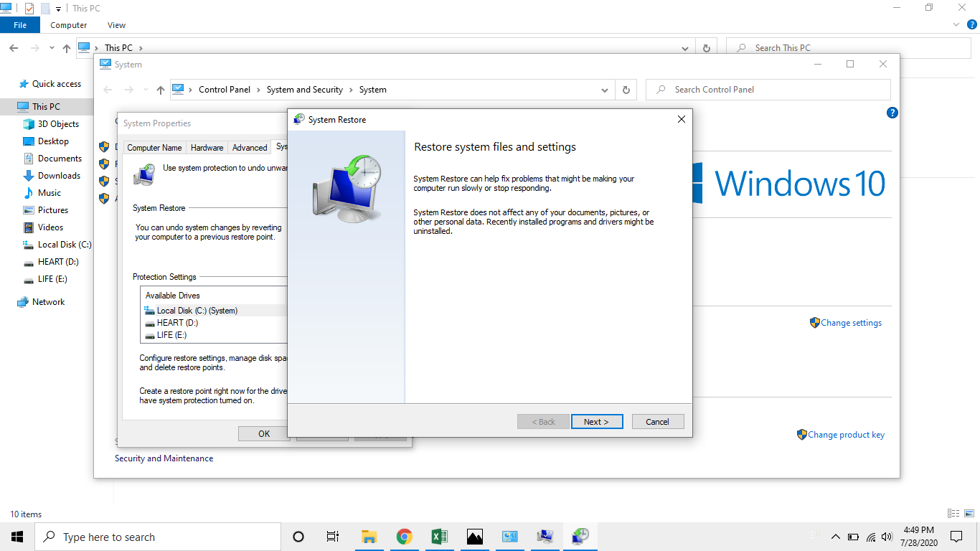This screenshot has height=551, width=980.
Task: Click Next in System Restore wizard
Action: click(597, 422)
